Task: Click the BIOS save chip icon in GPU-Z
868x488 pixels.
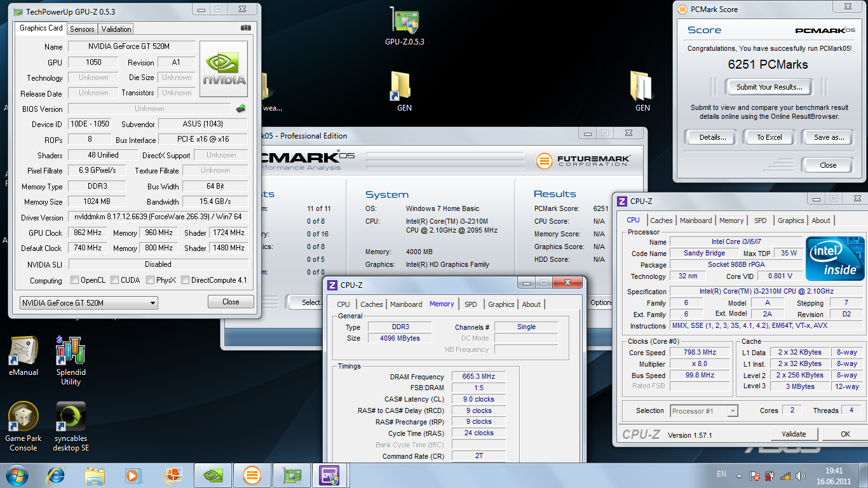Action: (240, 109)
